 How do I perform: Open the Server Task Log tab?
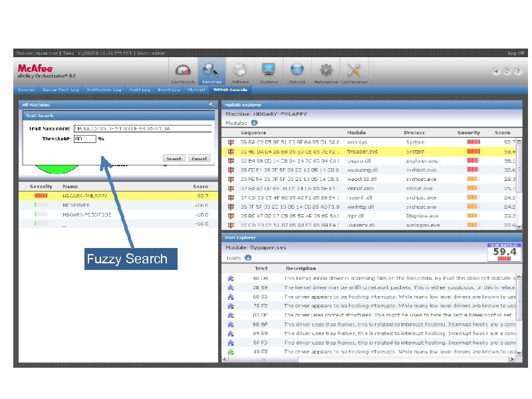coord(61,90)
